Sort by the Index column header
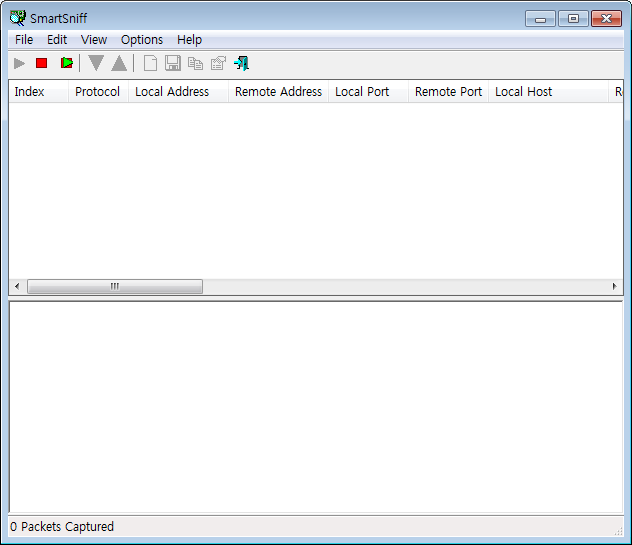632x545 pixels. click(x=38, y=92)
